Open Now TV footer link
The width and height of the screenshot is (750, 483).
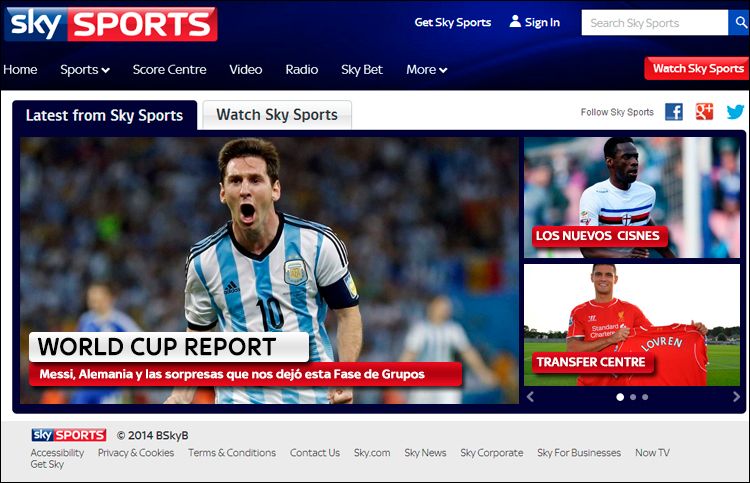click(652, 452)
